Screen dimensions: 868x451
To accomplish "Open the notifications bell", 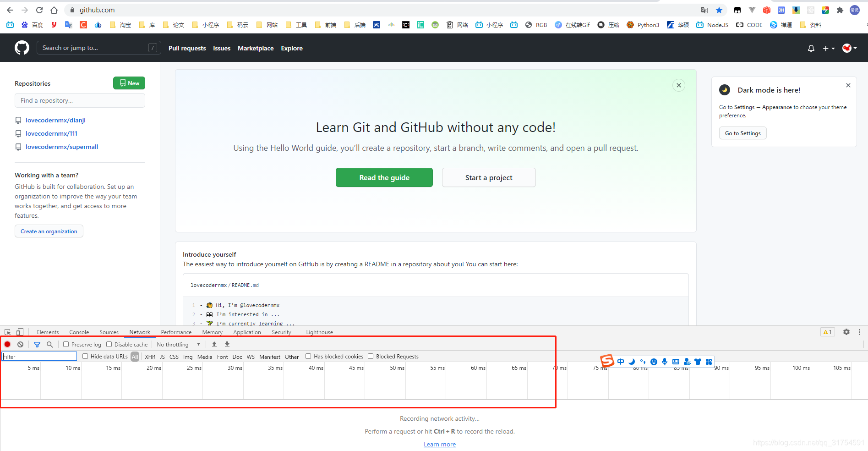I will click(x=811, y=48).
